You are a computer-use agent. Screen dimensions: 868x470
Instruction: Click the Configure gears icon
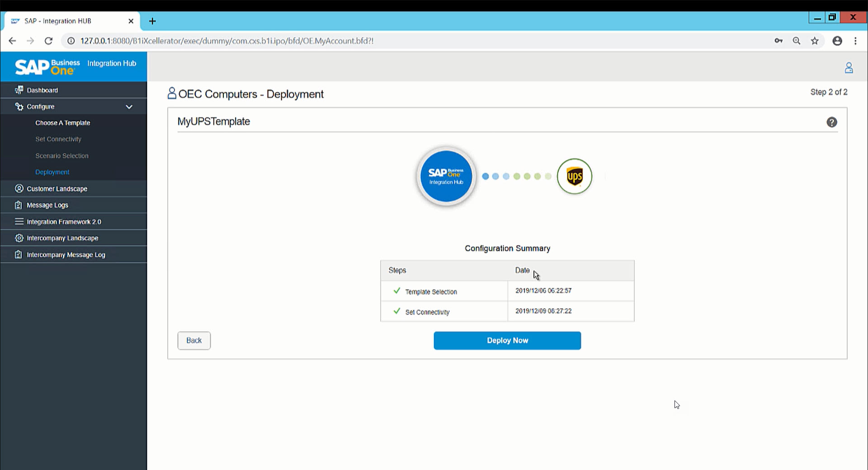[19, 107]
